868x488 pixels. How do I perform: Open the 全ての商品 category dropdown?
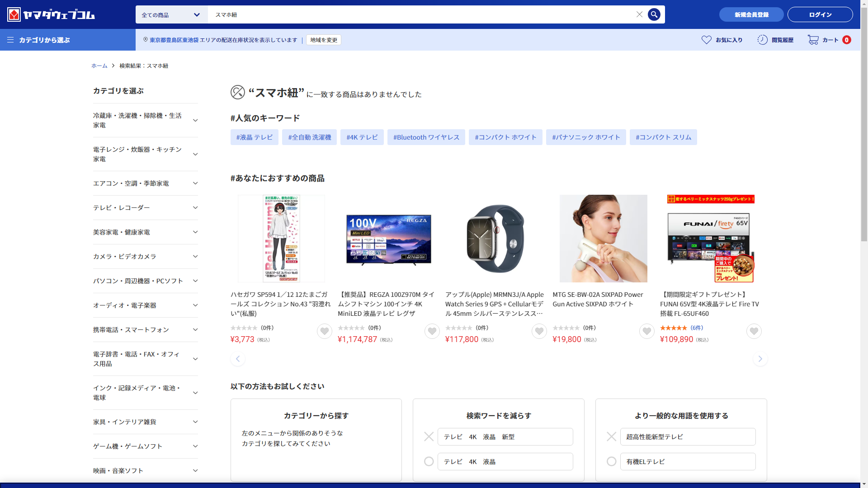[171, 15]
